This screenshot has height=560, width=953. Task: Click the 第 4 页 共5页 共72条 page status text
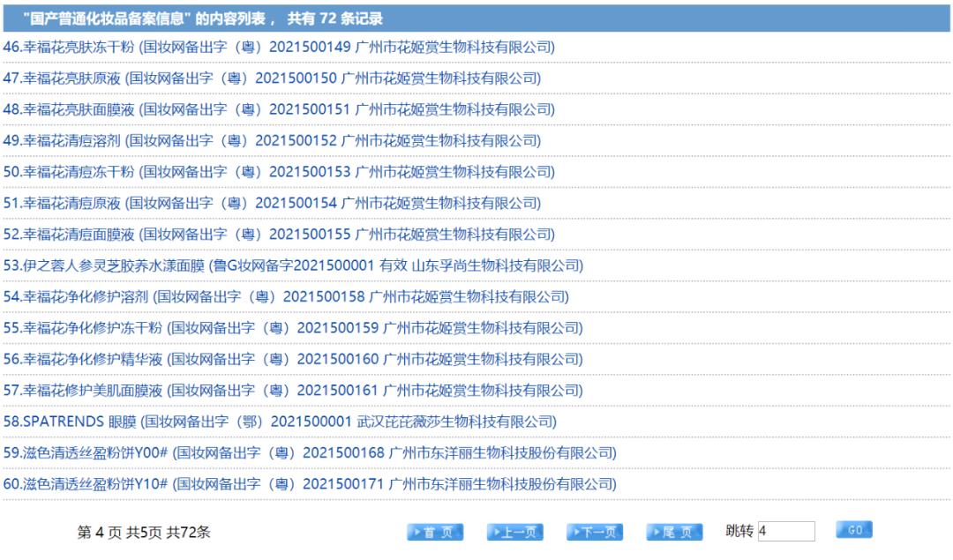tap(144, 533)
